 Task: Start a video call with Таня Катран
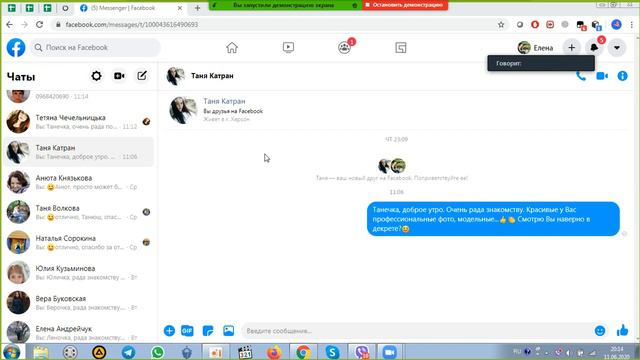602,76
